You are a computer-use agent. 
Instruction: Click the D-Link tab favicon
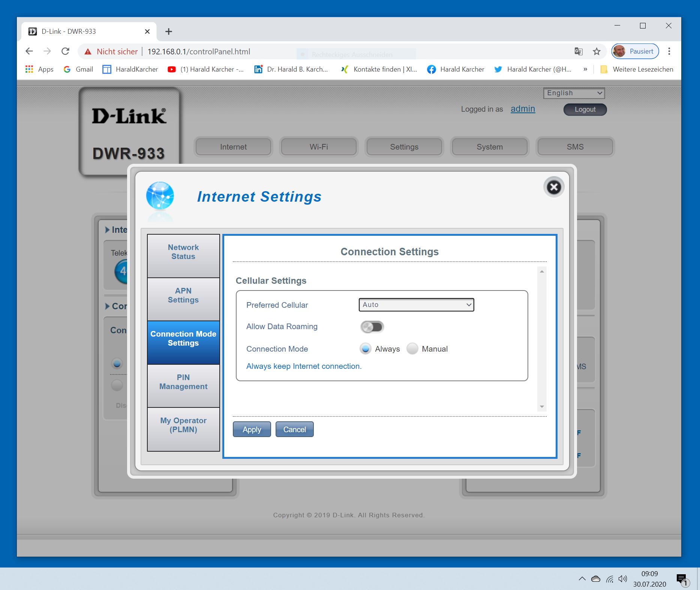33,31
